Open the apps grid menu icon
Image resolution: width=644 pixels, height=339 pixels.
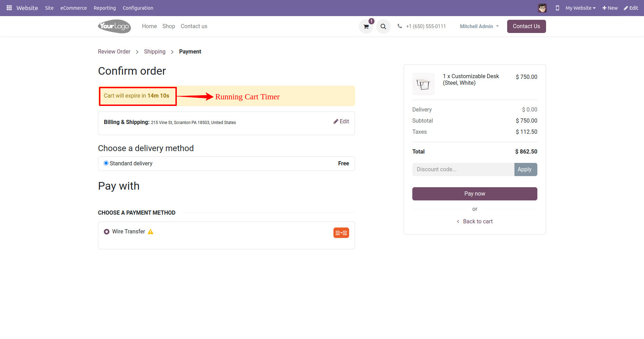pos(9,8)
